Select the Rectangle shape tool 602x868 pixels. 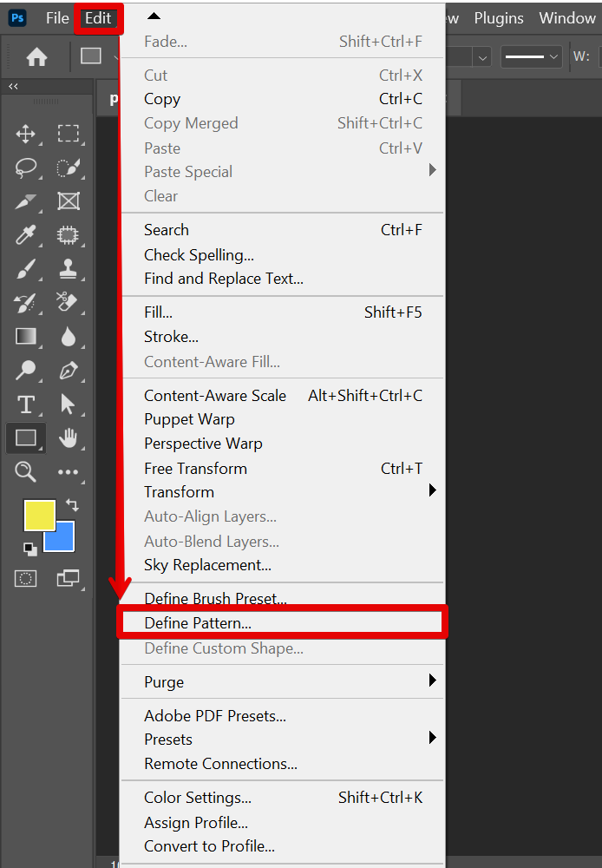click(x=25, y=438)
